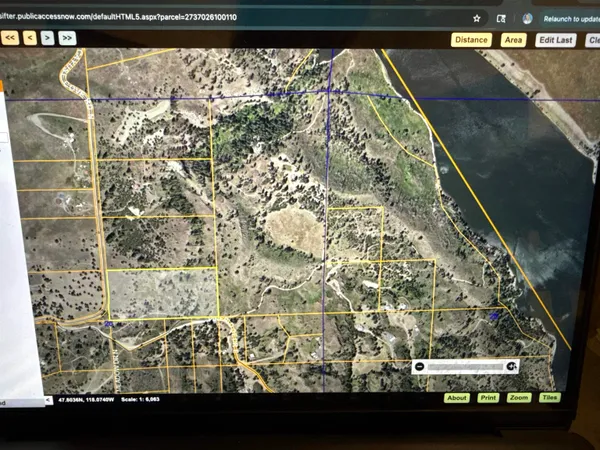Click Relaunch to update button
This screenshot has height=450, width=600.
[x=572, y=18]
